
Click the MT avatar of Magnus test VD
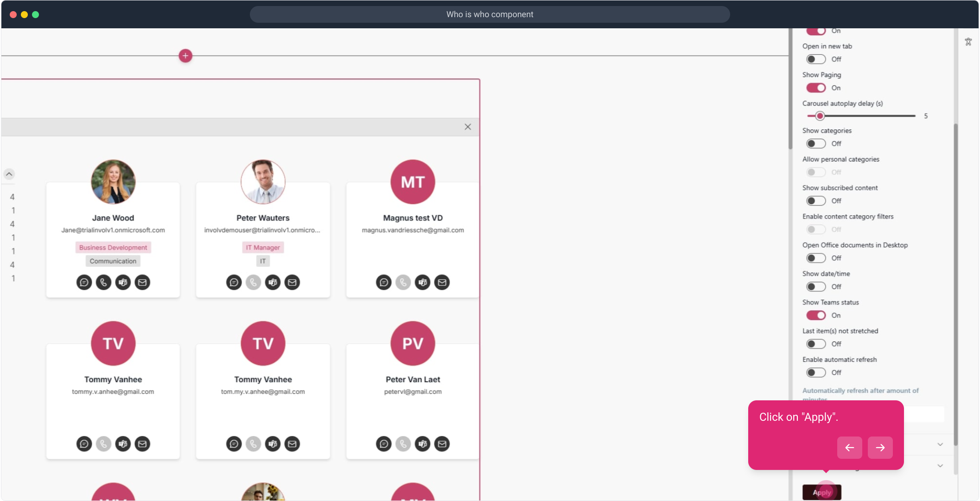pyautogui.click(x=413, y=182)
